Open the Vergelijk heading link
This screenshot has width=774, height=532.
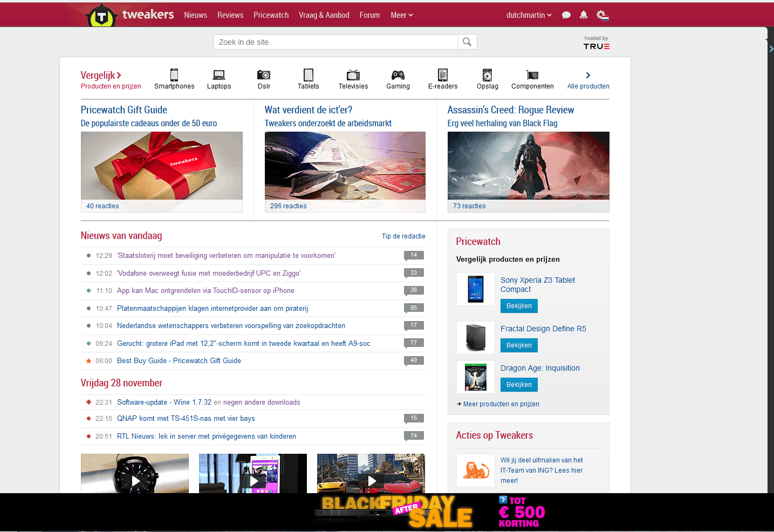point(101,75)
